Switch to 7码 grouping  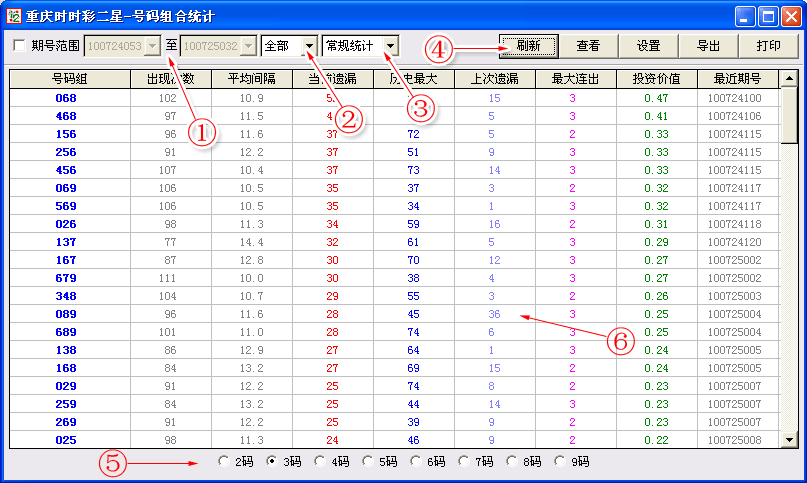[x=464, y=461]
